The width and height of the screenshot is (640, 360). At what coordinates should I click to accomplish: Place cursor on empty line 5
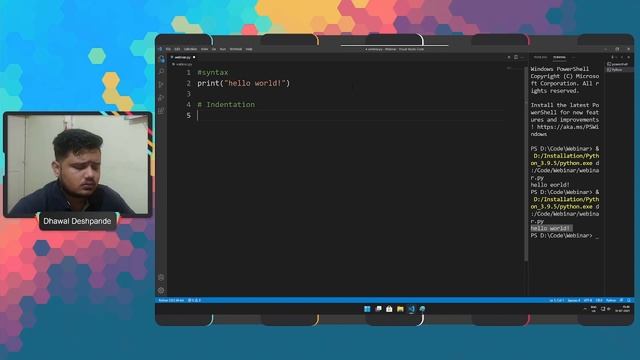click(x=350, y=116)
